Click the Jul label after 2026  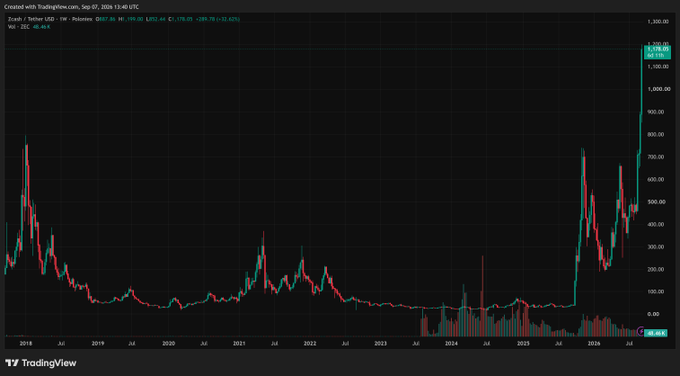point(629,343)
